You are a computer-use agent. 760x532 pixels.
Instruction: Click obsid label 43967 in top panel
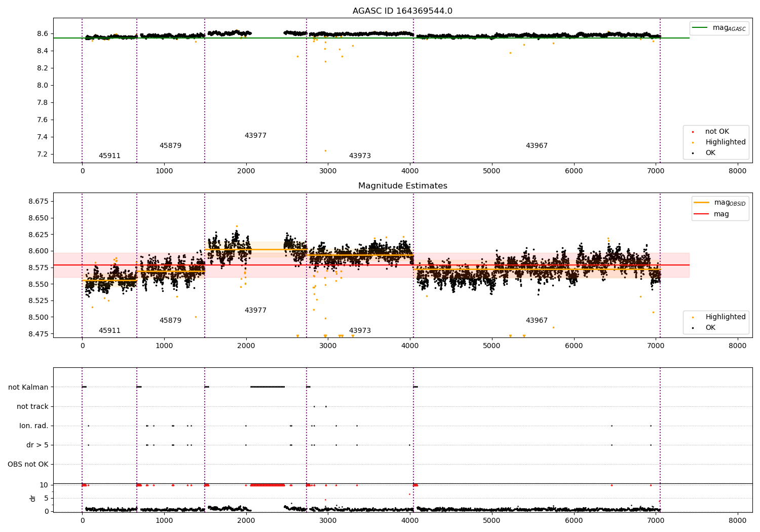537,146
